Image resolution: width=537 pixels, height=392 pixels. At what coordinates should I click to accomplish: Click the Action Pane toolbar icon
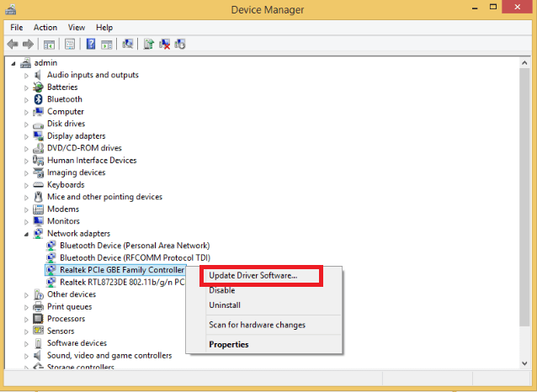(x=107, y=45)
